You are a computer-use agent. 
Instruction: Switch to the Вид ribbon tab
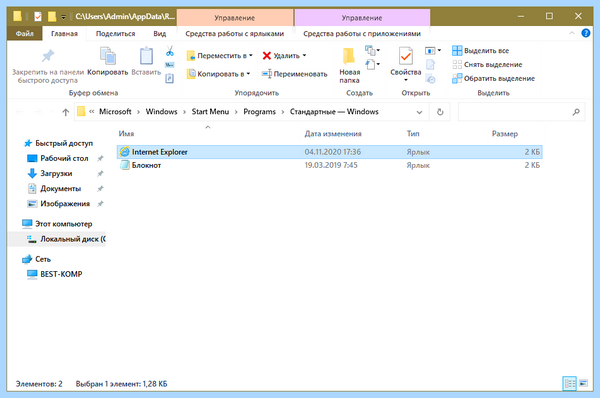[160, 34]
